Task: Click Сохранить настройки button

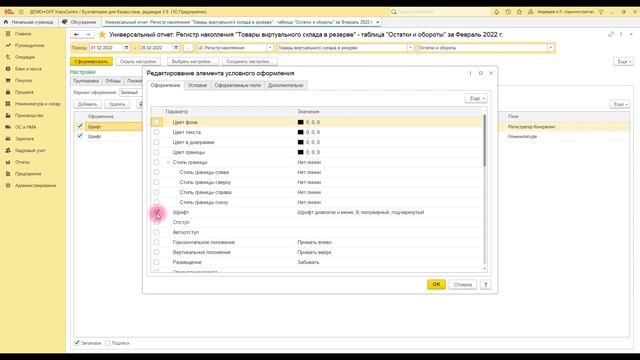Action: [x=249, y=62]
